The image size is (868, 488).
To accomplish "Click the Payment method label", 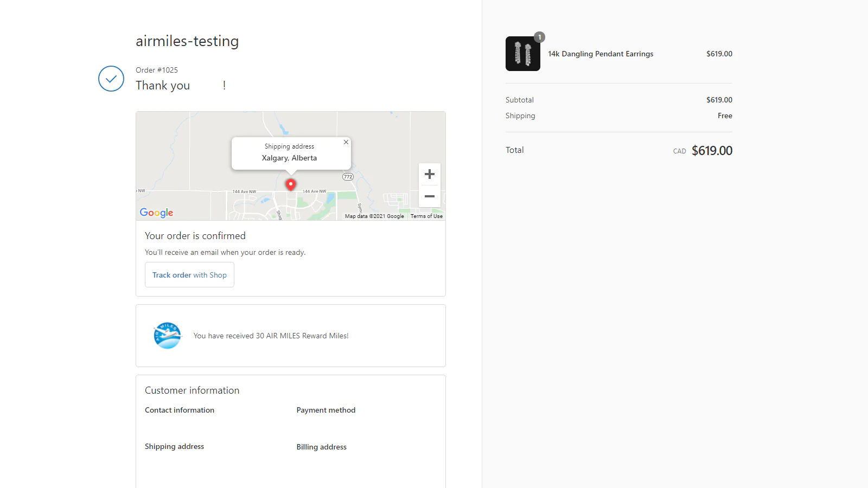I will 325,410.
